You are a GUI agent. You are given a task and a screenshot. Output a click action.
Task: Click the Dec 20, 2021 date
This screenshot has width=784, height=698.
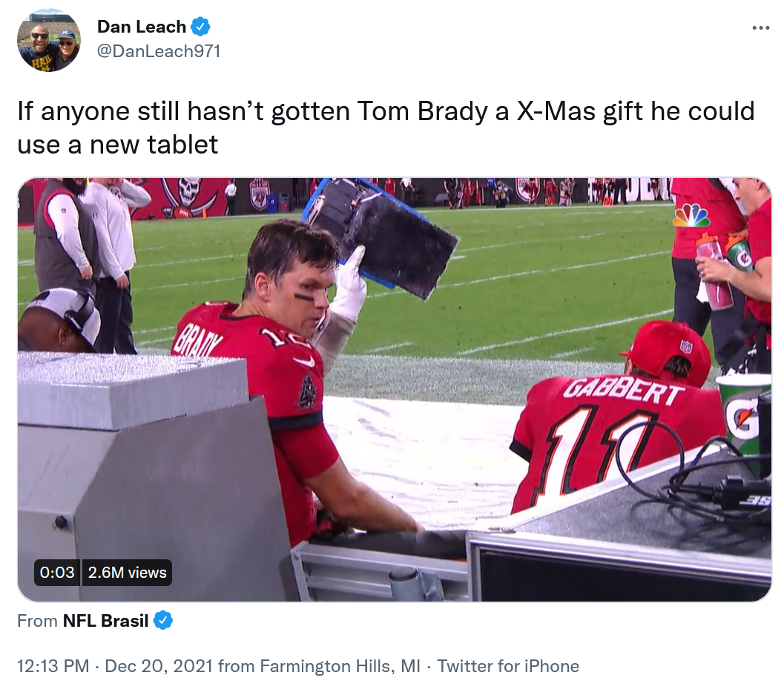tap(159, 666)
